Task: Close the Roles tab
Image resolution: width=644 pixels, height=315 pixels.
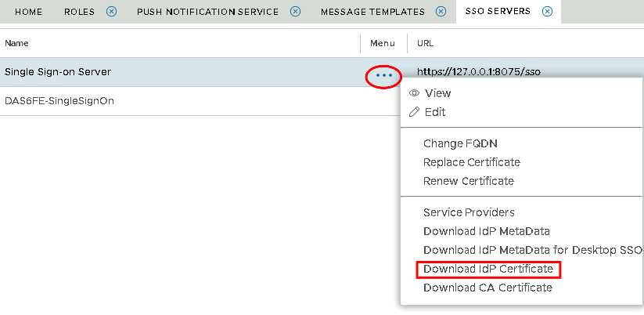Action: (111, 12)
